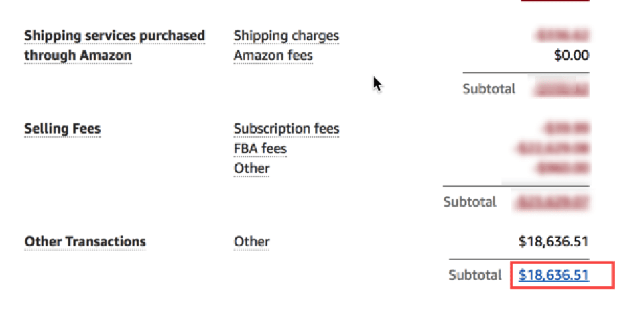Click Other beside Other Transactions
644x314 pixels.
click(251, 242)
